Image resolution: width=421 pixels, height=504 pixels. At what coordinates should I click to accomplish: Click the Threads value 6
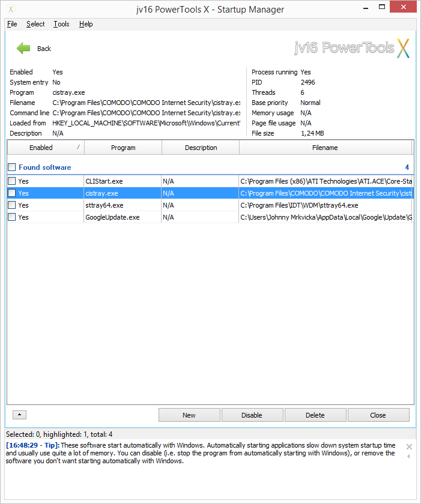[x=302, y=92]
